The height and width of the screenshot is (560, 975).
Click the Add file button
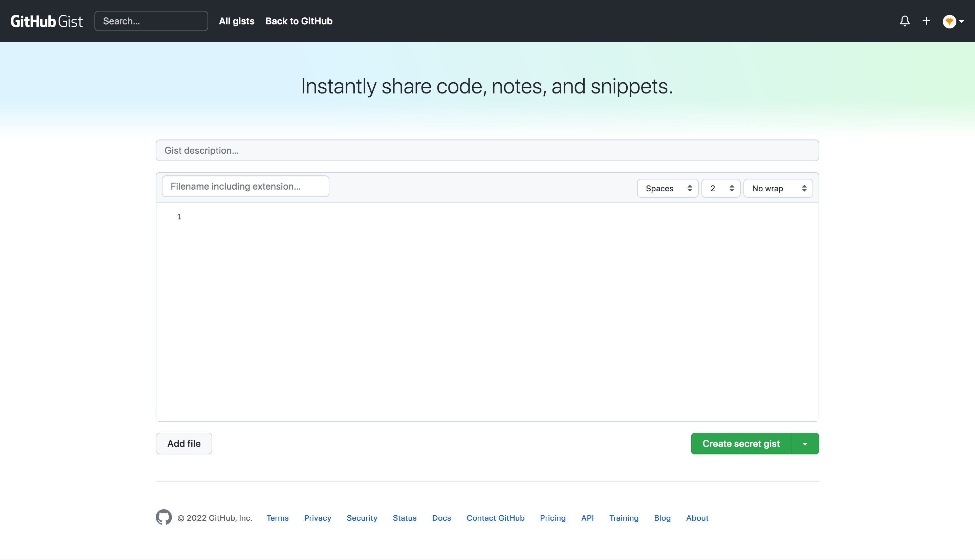tap(184, 444)
